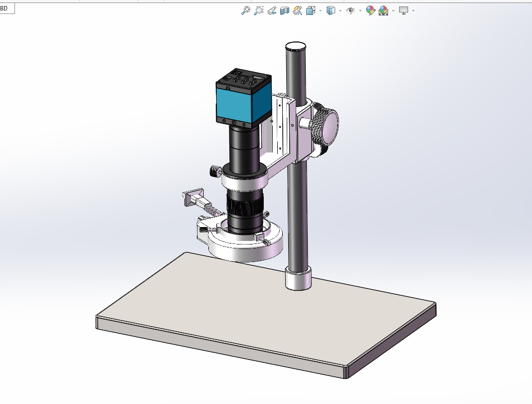Click the "BD" label at top left
Image resolution: width=532 pixels, height=404 pixels.
[x=4, y=8]
